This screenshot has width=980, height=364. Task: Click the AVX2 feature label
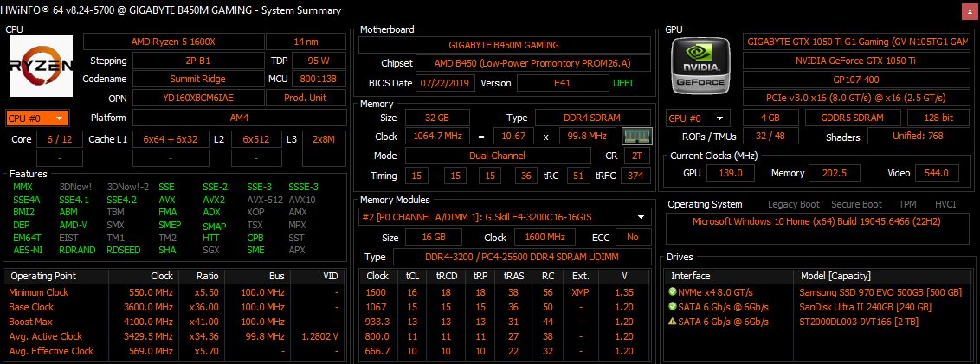[x=214, y=201]
